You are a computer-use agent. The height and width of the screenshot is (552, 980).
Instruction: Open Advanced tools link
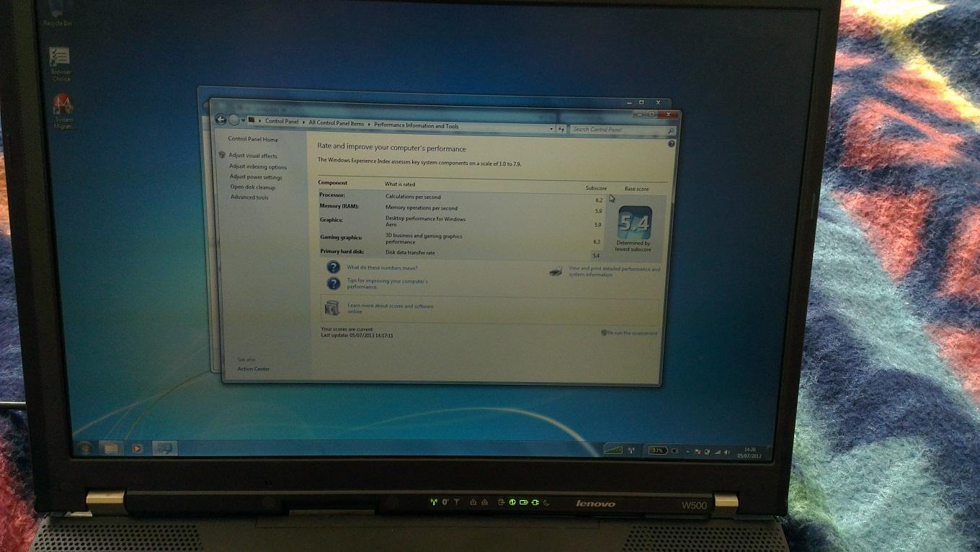pos(249,197)
